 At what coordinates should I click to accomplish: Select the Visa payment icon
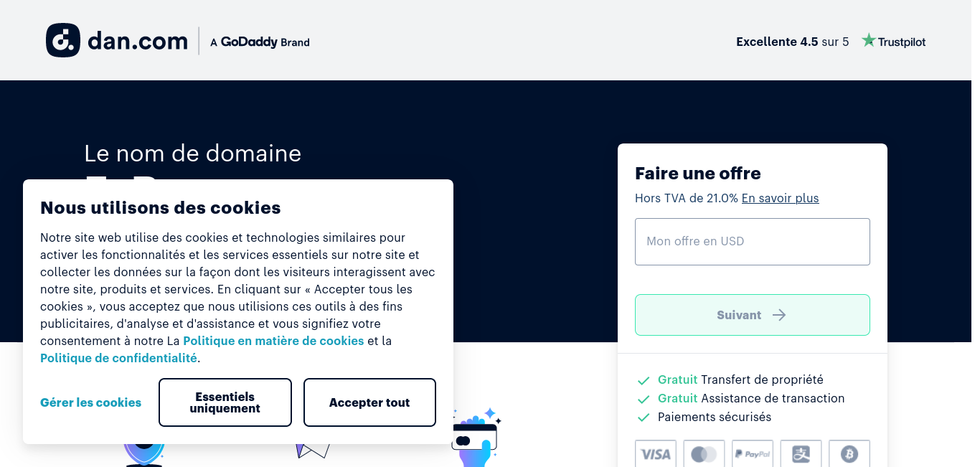pos(656,454)
